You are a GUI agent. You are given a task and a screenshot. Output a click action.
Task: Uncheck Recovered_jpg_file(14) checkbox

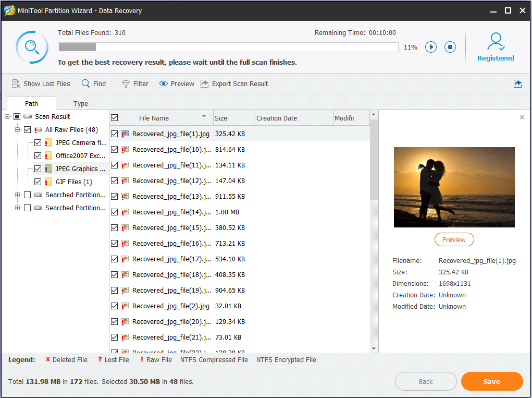[x=114, y=212]
